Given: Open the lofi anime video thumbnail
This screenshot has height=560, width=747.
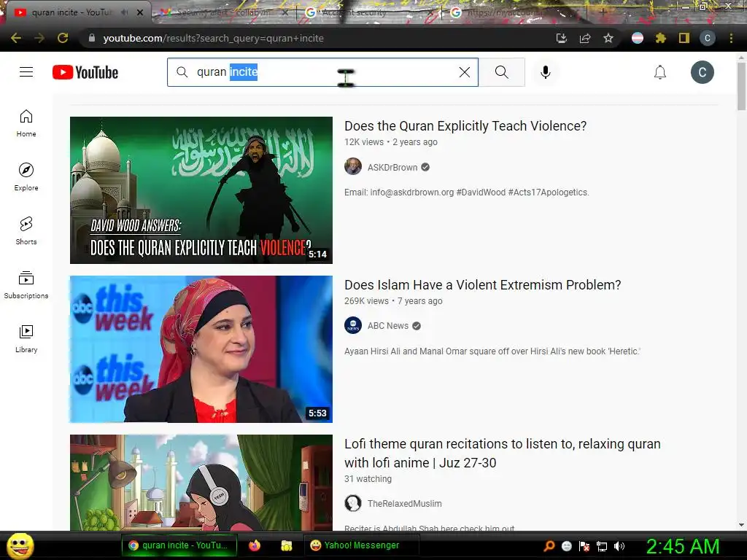Looking at the screenshot, I should pos(201,483).
